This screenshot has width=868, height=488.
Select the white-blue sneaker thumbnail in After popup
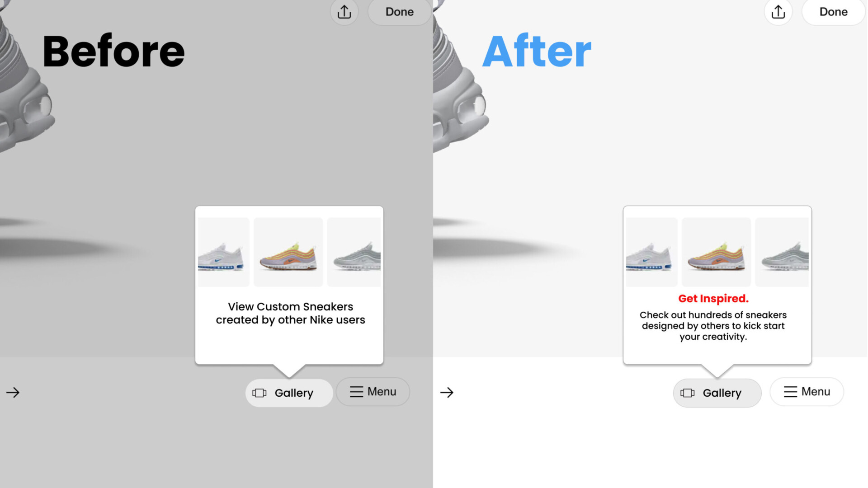click(x=651, y=252)
